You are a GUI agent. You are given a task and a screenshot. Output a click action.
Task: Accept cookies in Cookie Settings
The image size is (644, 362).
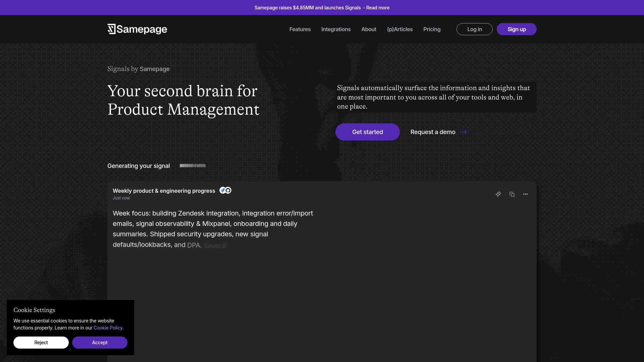point(100,343)
